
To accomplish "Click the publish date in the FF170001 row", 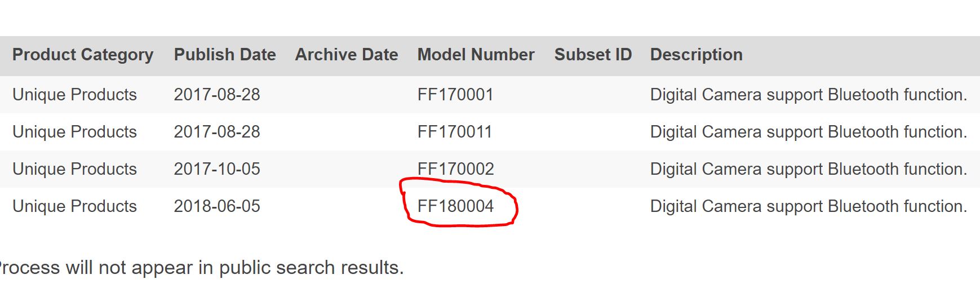I will [217, 95].
